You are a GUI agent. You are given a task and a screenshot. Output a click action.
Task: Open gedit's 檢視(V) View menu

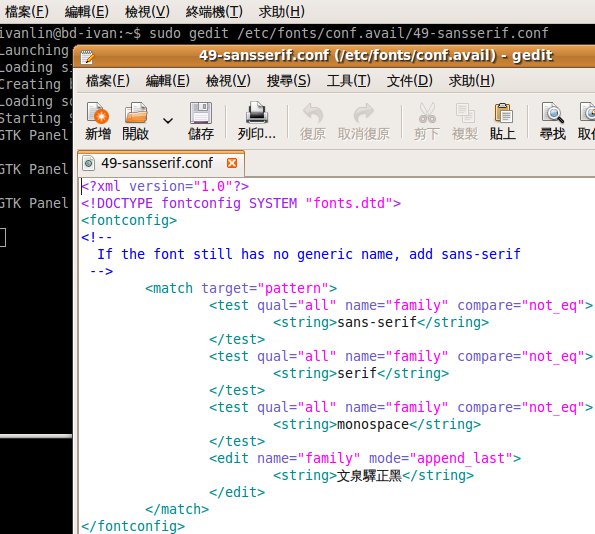point(228,81)
